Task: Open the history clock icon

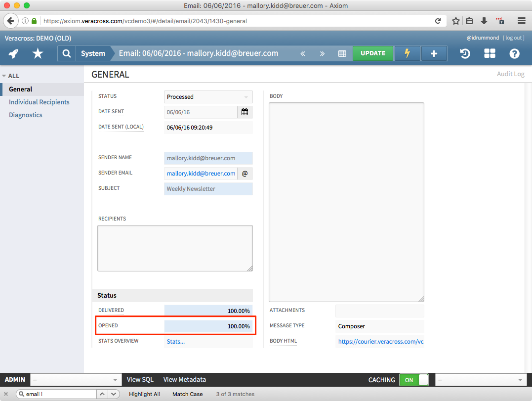Action: [465, 53]
